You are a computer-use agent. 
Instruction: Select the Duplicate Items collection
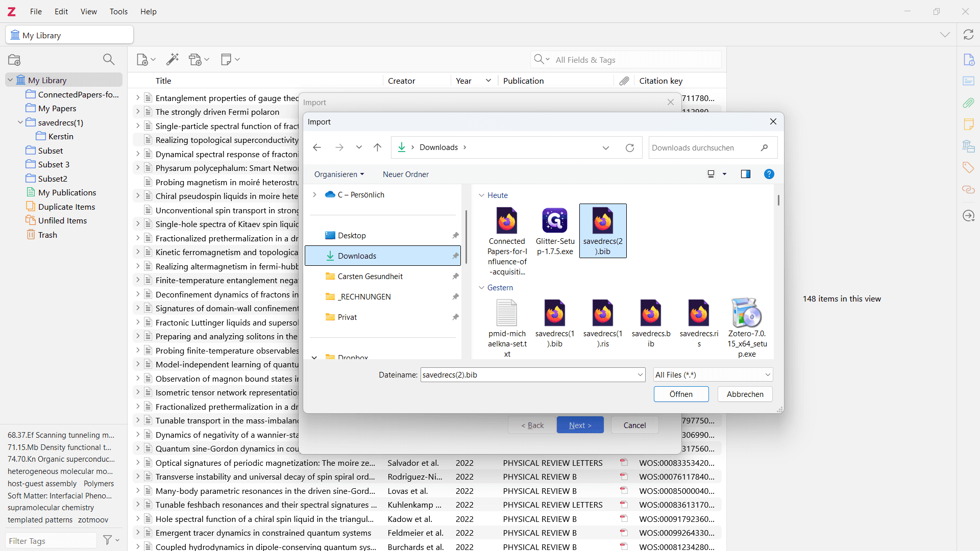click(x=66, y=207)
